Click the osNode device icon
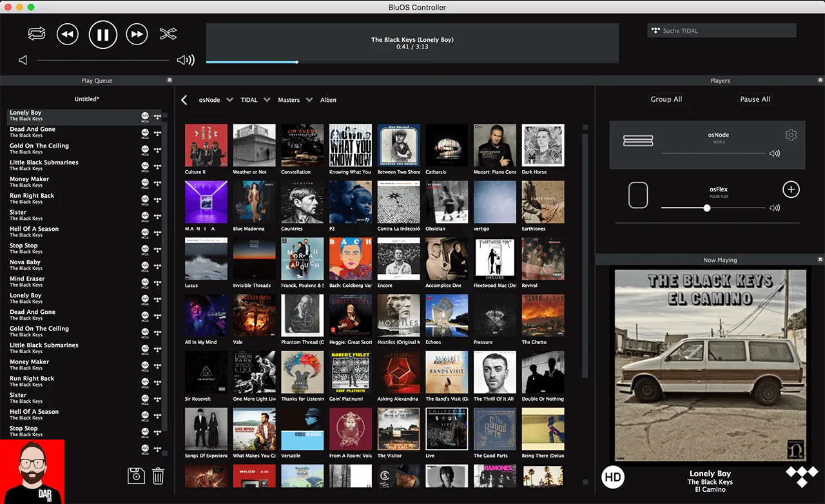Screen dimensions: 825x504 coord(638,141)
